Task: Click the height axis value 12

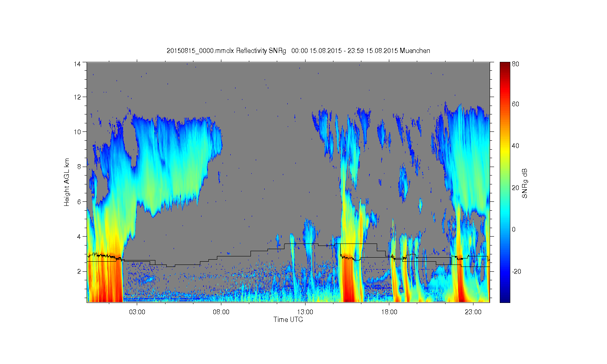Action: click(x=77, y=97)
